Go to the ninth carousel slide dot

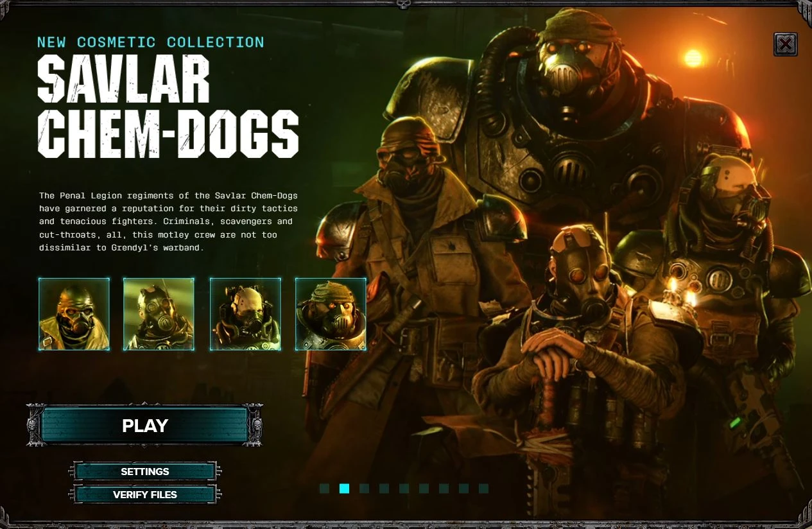tap(483, 489)
